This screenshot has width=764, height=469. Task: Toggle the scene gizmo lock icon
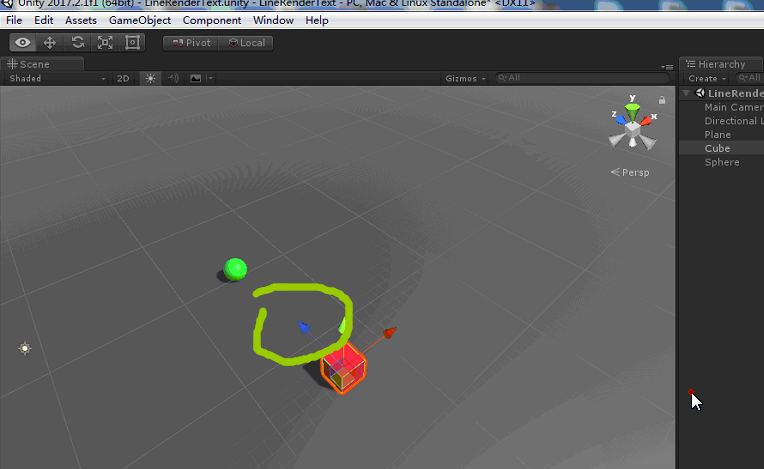(662, 100)
